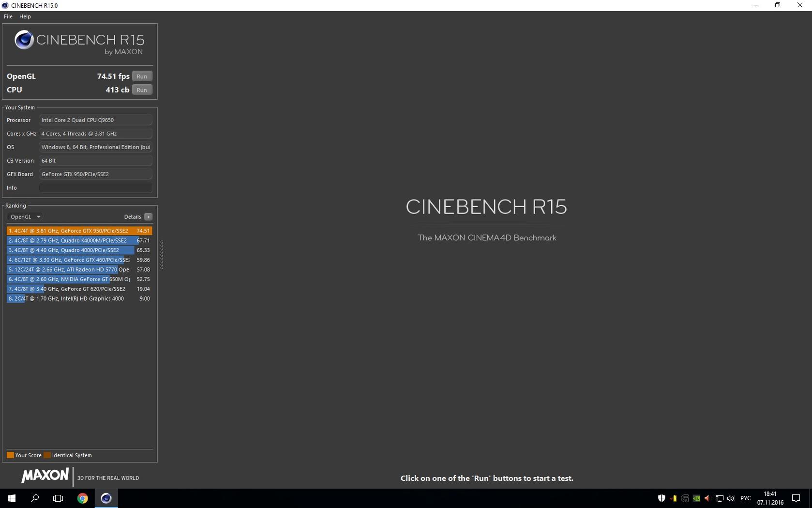Click the OS field showing Windows 8
Image resolution: width=812 pixels, height=508 pixels.
pos(95,147)
